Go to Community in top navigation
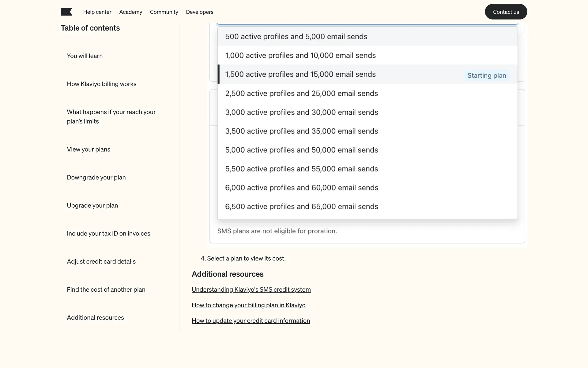 (164, 12)
